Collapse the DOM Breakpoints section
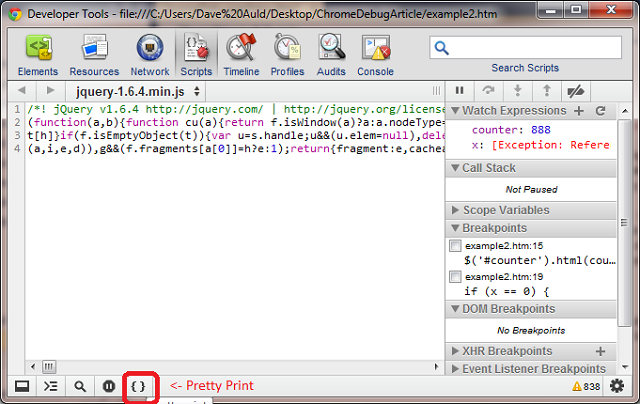 coord(455,309)
